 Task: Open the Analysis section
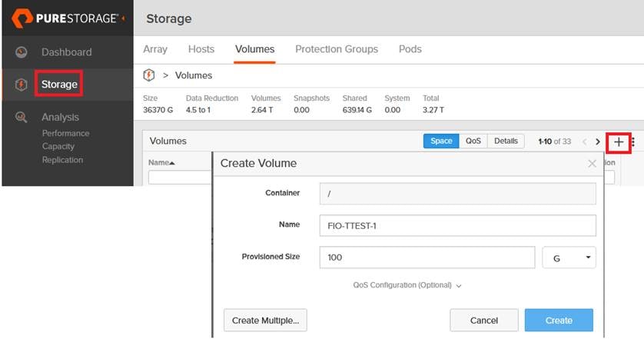[x=61, y=117]
